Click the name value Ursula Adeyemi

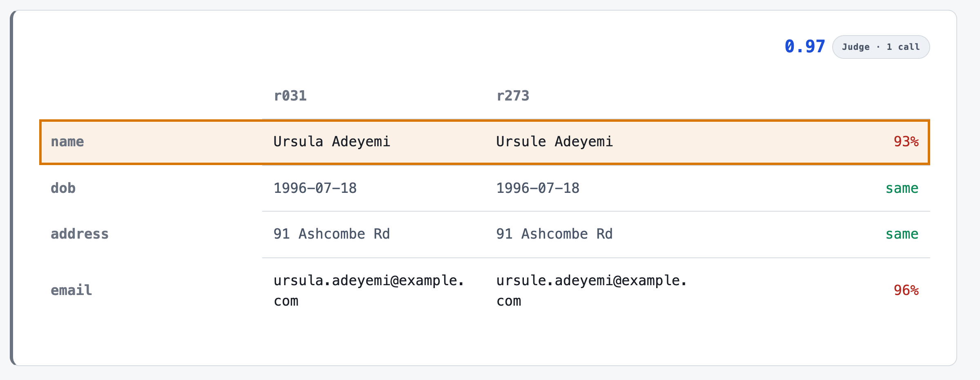pyautogui.click(x=332, y=142)
